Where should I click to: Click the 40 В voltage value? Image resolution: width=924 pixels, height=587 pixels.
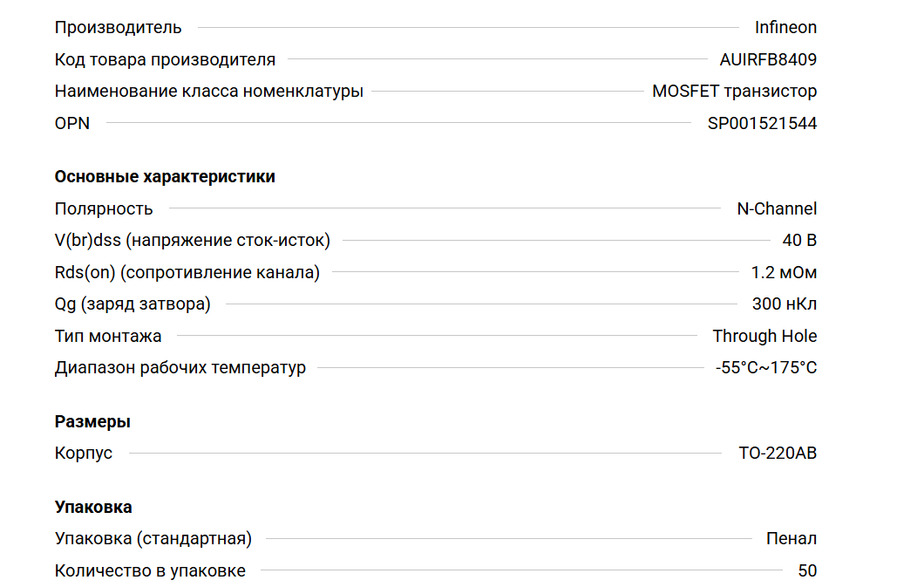click(x=799, y=241)
